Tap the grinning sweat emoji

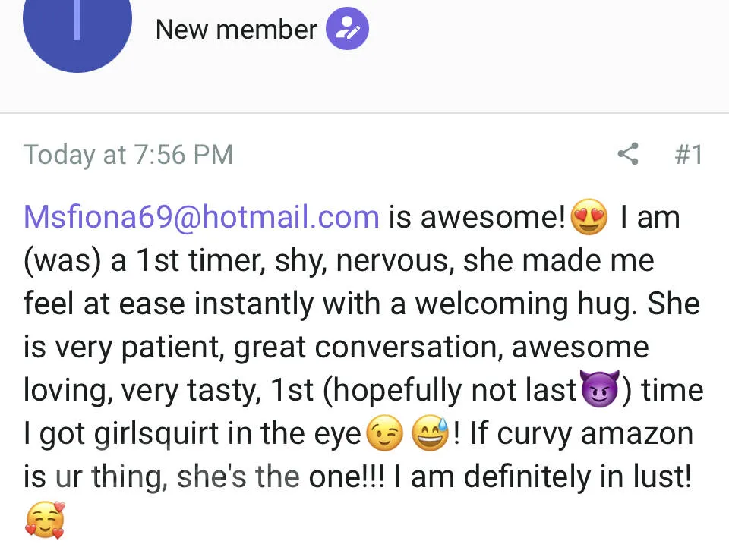tap(430, 434)
